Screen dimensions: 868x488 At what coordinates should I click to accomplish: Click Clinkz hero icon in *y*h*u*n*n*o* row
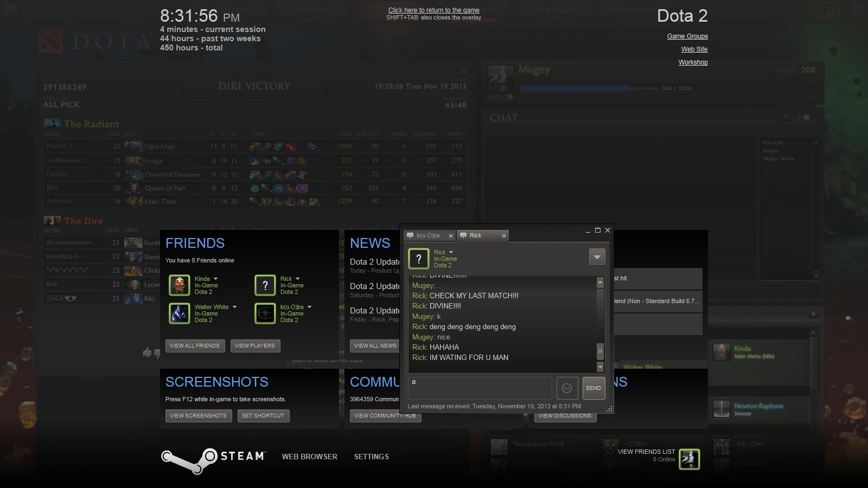tap(133, 270)
